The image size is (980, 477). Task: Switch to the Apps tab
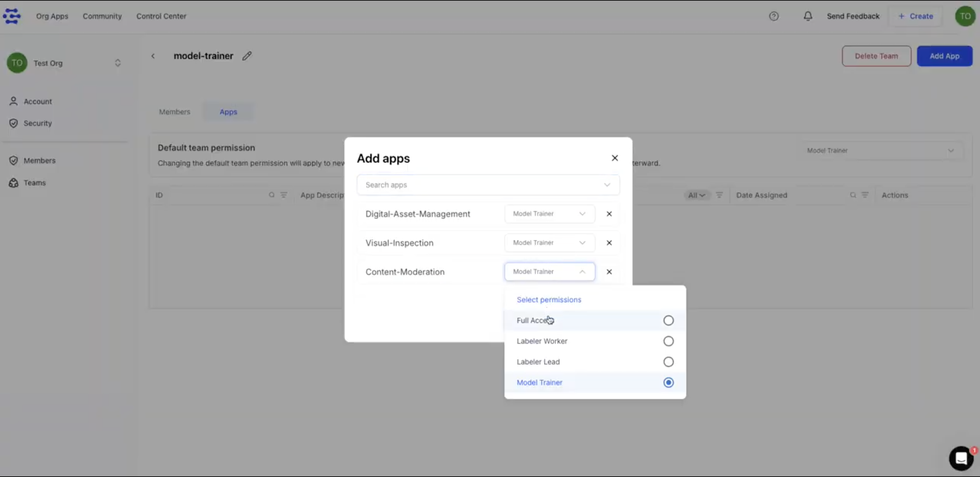coord(229,111)
